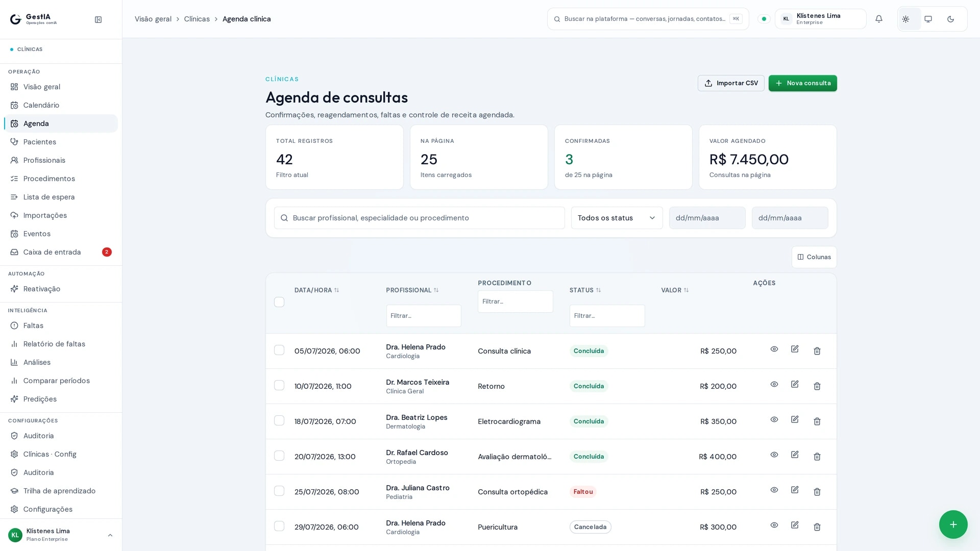Delete the Eletrocardiograma appointment row
This screenshot has height=551, width=980.
817,421
